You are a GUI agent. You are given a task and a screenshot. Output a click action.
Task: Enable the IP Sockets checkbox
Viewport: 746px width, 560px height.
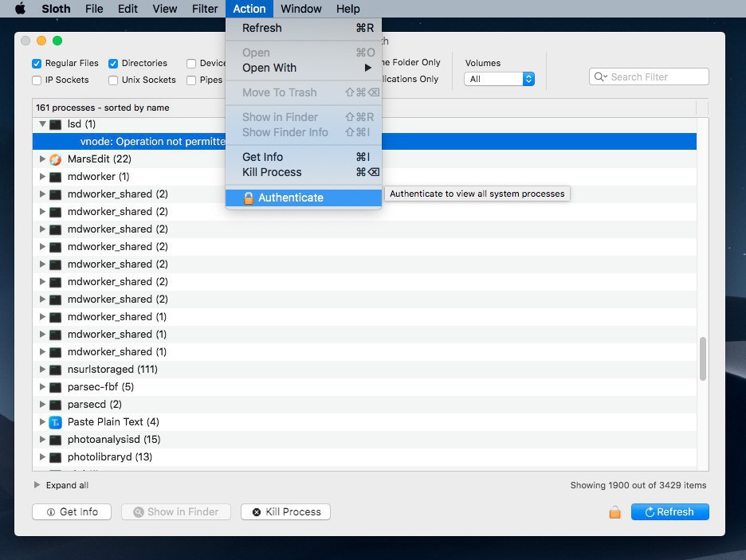[37, 80]
